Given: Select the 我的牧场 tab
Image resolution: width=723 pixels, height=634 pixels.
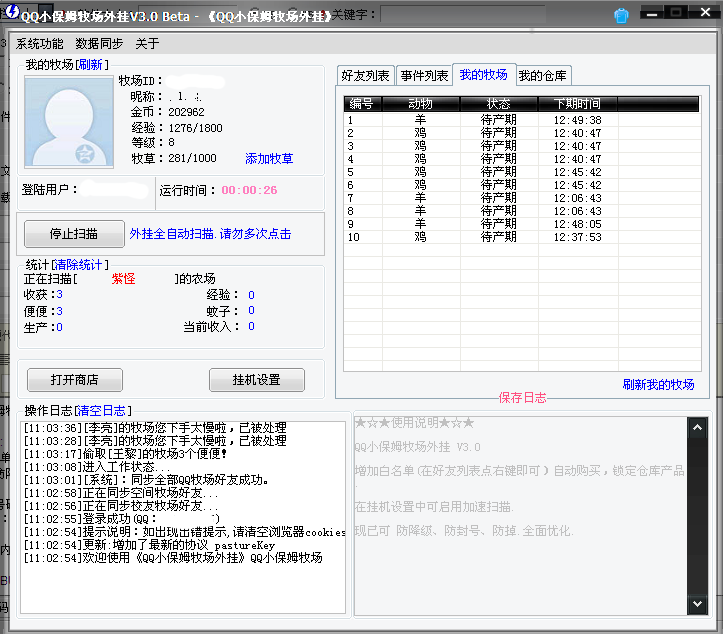Looking at the screenshot, I should click(484, 75).
